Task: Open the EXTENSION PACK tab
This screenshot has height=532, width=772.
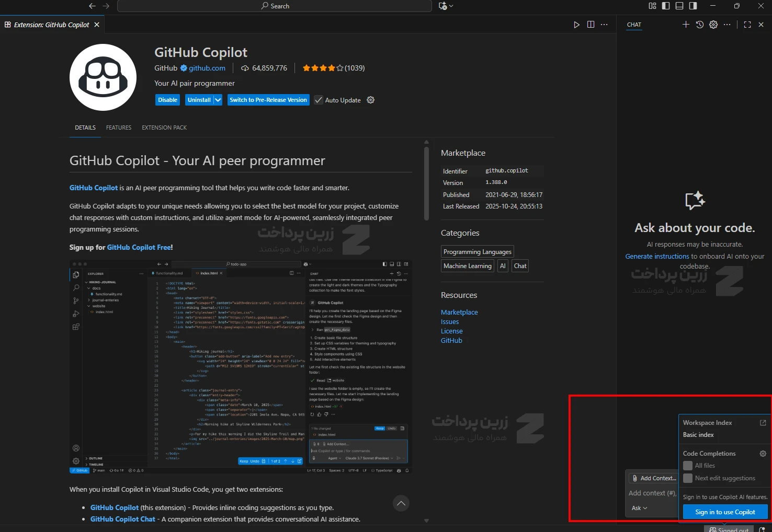Action: tap(164, 127)
